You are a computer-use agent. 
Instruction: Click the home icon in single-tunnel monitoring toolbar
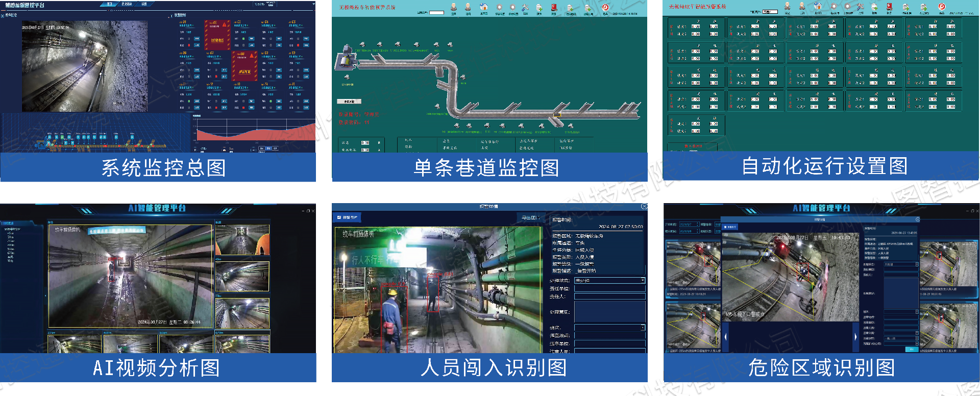coord(483,7)
